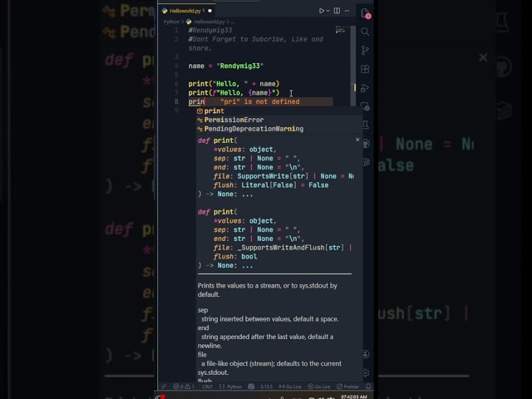532x399 pixels.
Task: Open the remote window status bar button
Action: 164,386
